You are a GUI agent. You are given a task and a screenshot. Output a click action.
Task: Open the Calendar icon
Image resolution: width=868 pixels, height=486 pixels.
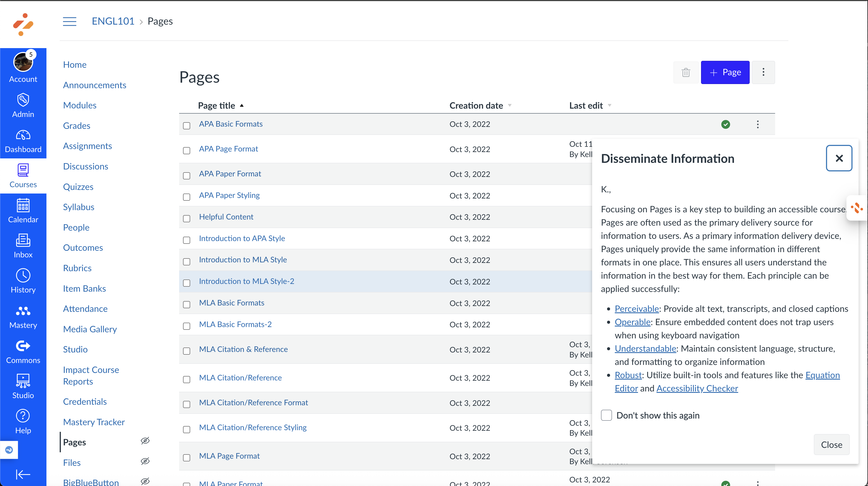click(23, 211)
